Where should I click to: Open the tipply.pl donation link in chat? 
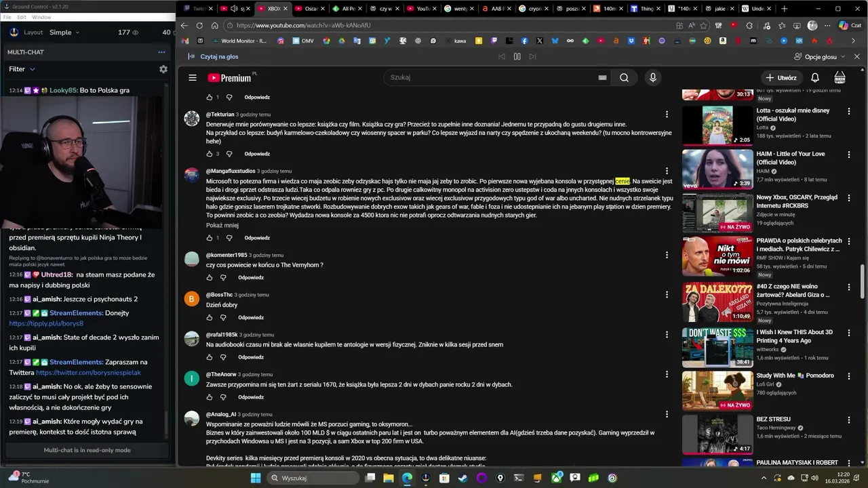46,324
